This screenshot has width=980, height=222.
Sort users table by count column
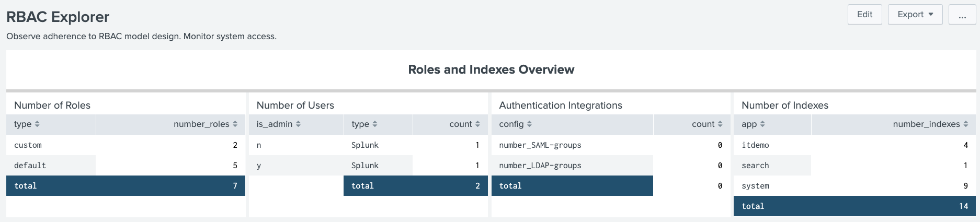coord(450,124)
